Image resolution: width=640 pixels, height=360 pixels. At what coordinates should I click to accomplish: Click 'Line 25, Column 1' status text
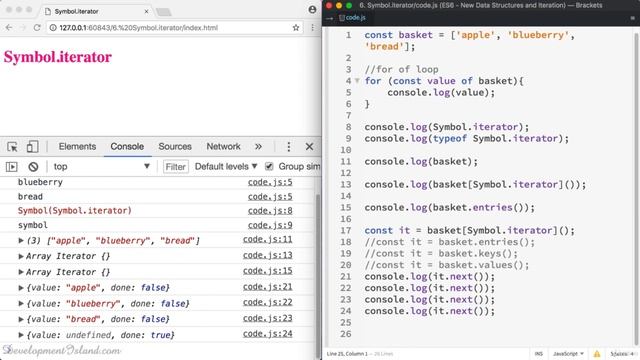point(347,354)
